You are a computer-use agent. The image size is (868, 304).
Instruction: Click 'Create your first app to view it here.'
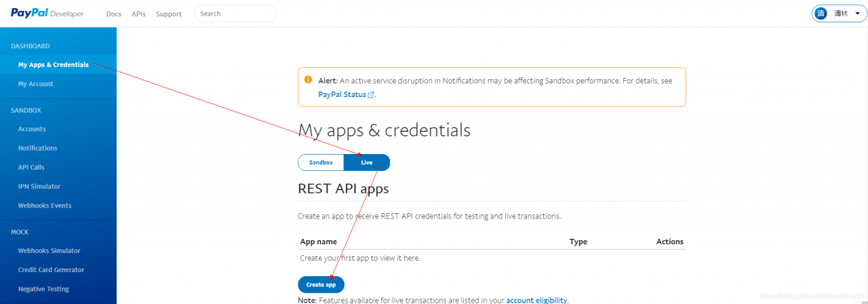pyautogui.click(x=360, y=258)
